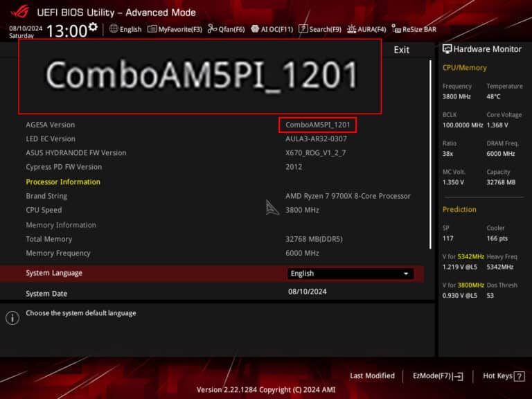Open the System Language dropdown

[x=350, y=274]
